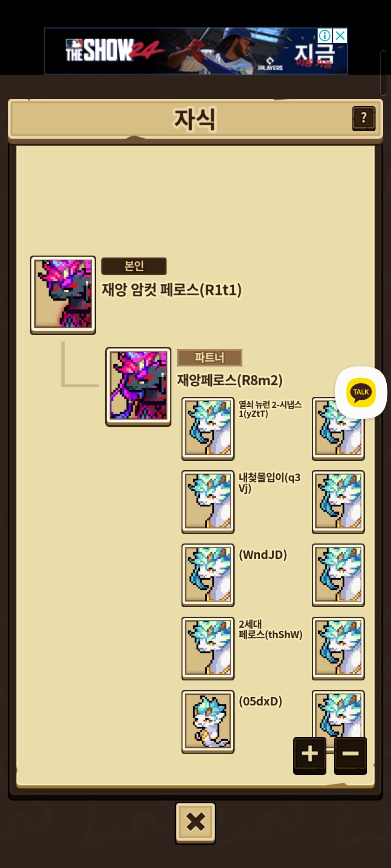Select the 재앙 암컷 페로스(R1t1) dragon portrait
The height and width of the screenshot is (868, 391).
point(63,295)
